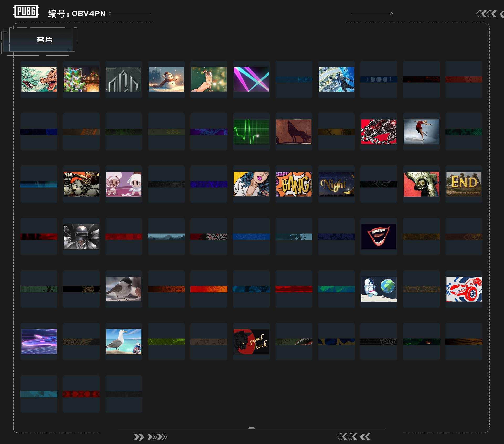504x444 pixels.
Task: Select the moon phases banner nameplate
Action: [379, 79]
